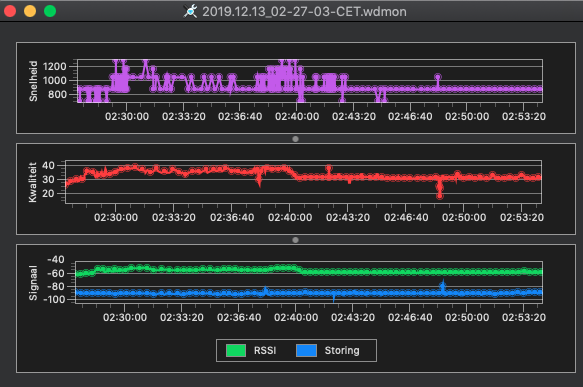The height and width of the screenshot is (387, 583).
Task: Click the RSSI legend label
Action: point(265,350)
